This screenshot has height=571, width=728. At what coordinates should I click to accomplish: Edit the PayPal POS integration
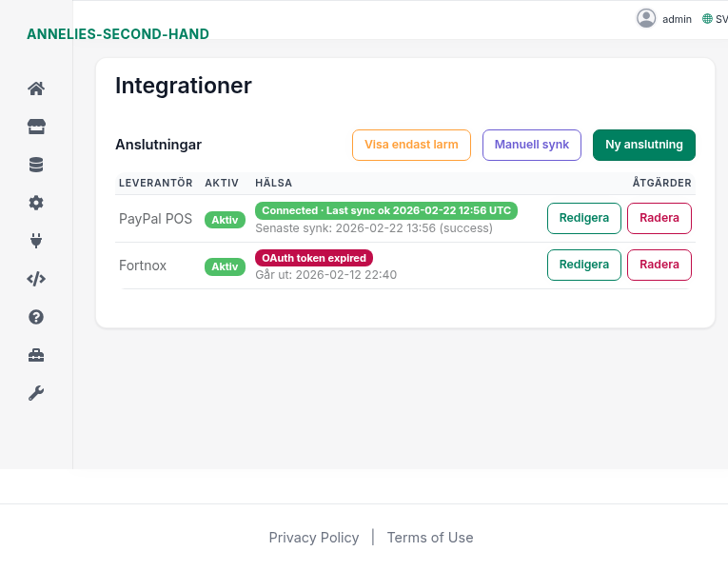pyautogui.click(x=583, y=218)
